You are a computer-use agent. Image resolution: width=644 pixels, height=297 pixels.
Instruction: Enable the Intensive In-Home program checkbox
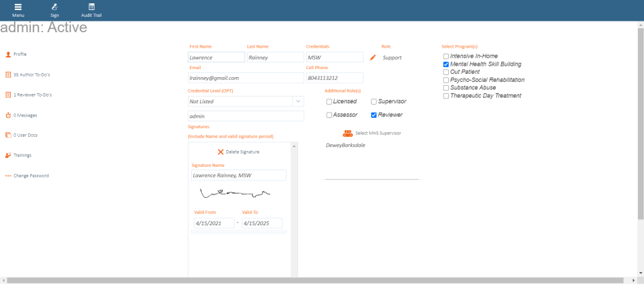[x=446, y=56]
